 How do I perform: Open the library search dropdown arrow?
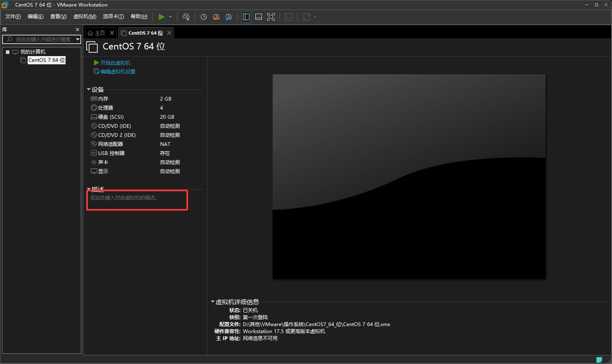(x=78, y=39)
